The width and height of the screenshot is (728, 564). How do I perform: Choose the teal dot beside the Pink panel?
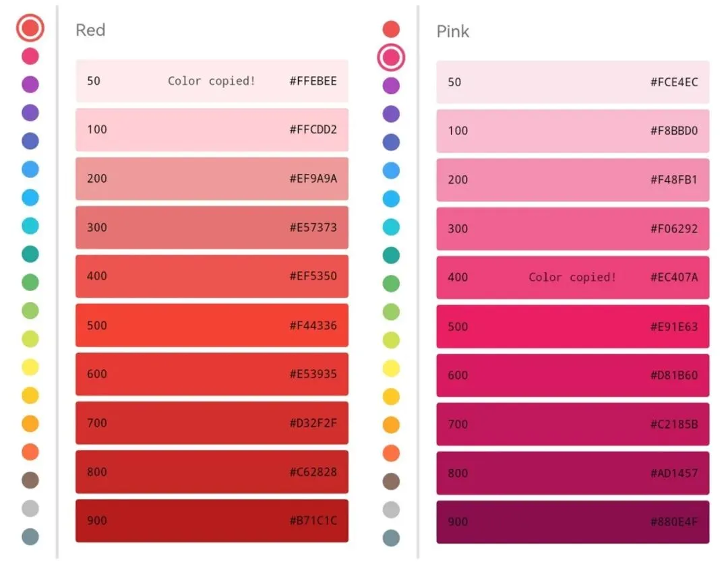tap(391, 255)
